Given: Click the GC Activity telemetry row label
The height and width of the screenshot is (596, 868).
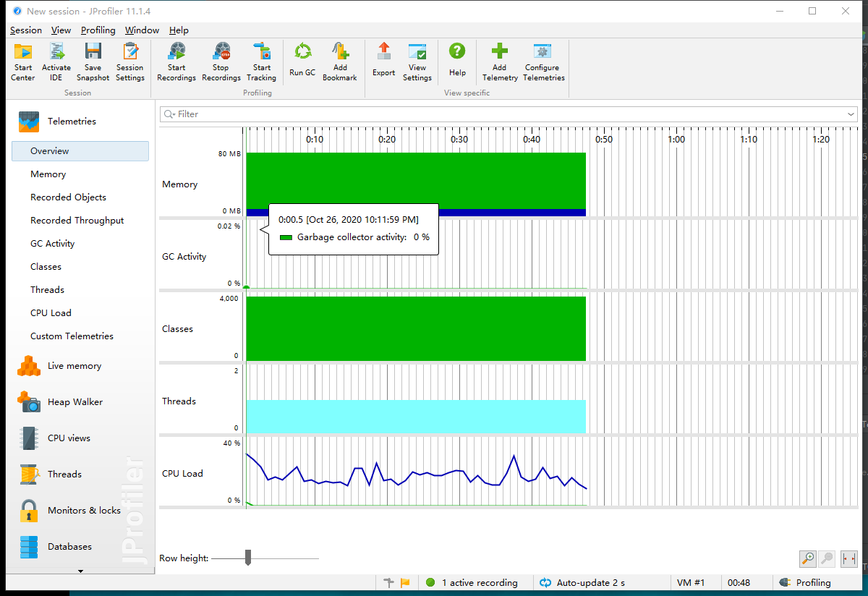Looking at the screenshot, I should pyautogui.click(x=184, y=257).
